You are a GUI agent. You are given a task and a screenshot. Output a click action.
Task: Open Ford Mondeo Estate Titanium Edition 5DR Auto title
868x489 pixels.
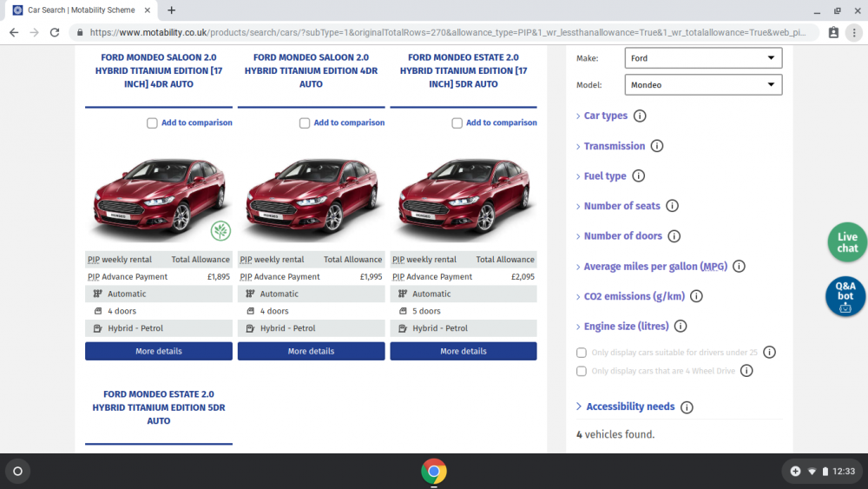pyautogui.click(x=159, y=407)
